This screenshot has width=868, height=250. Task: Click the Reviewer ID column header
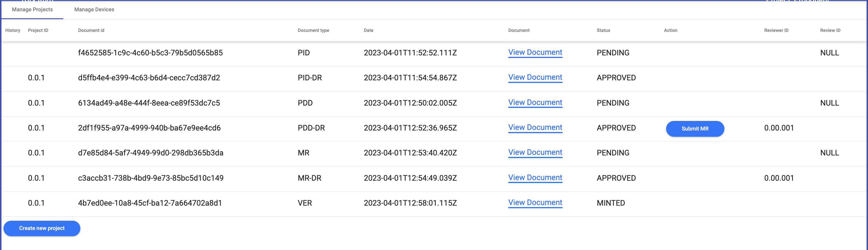pos(776,30)
